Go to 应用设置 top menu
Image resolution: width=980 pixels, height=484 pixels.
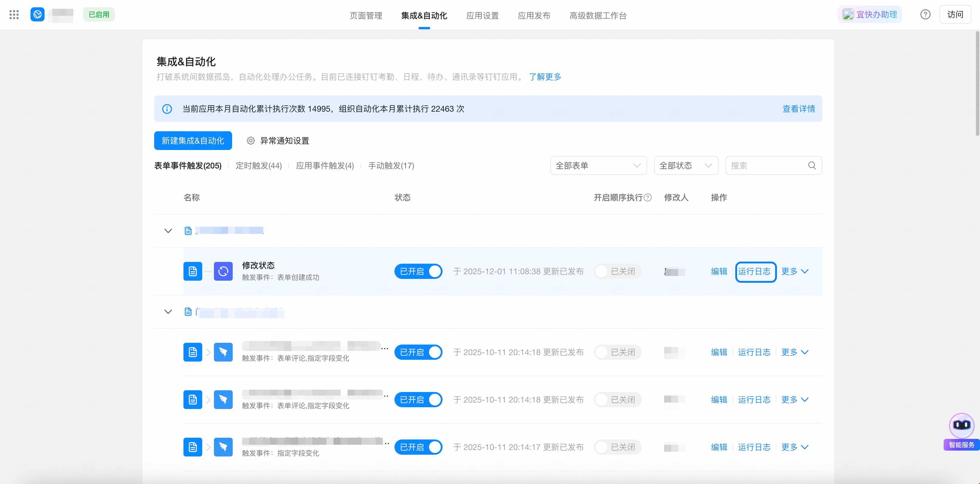(482, 16)
